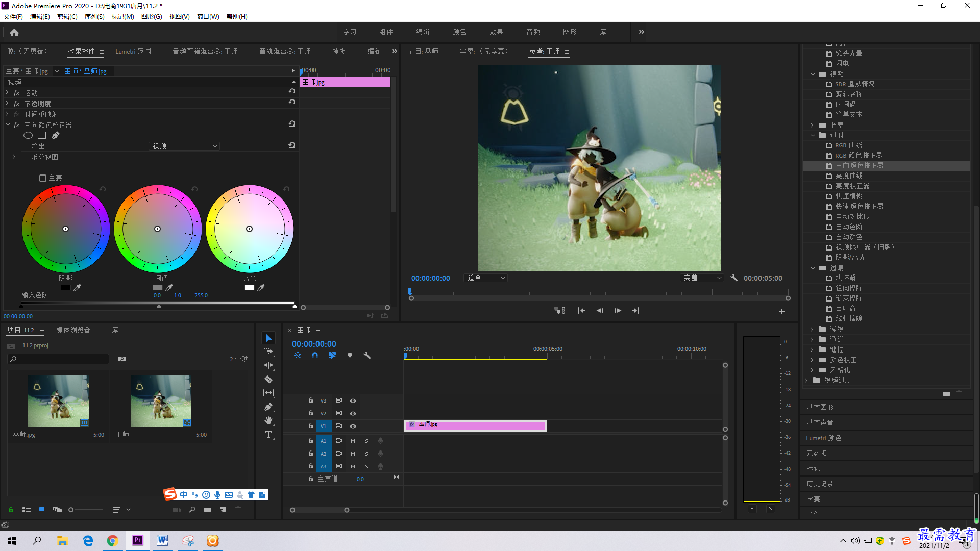Screen dimensions: 980x551
Task: Select the Pen tool in toolbox
Action: click(268, 407)
